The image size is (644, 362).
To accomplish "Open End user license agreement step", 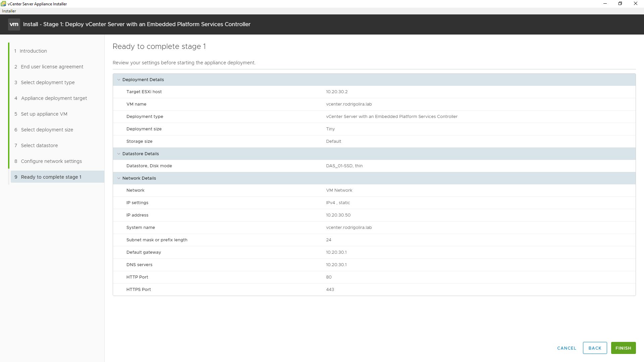I will 52,67.
